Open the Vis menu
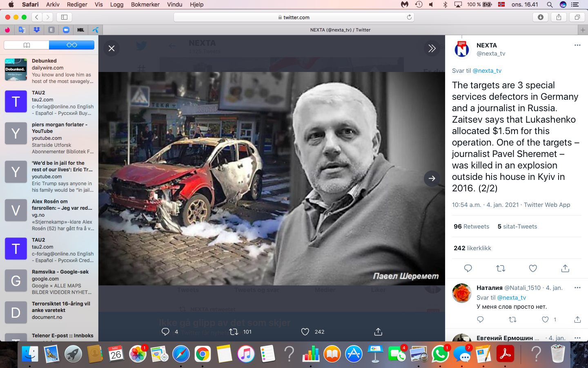Viewport: 588px width, 368px height. pos(99,4)
